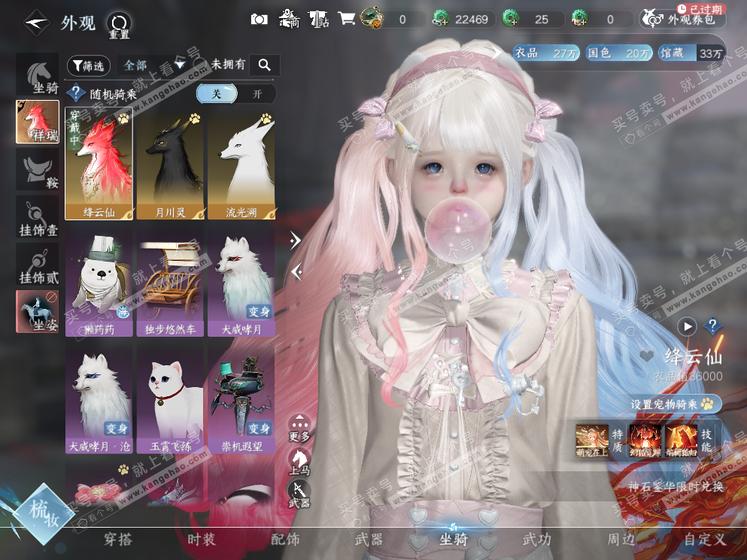Open the shopping cart icon
The image size is (747, 560).
point(346,19)
